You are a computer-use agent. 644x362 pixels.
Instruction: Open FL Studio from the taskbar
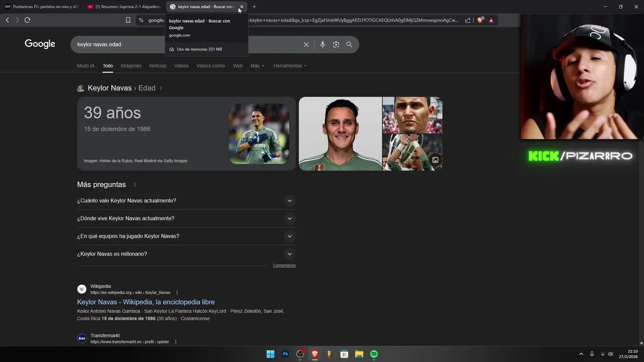pos(330,354)
